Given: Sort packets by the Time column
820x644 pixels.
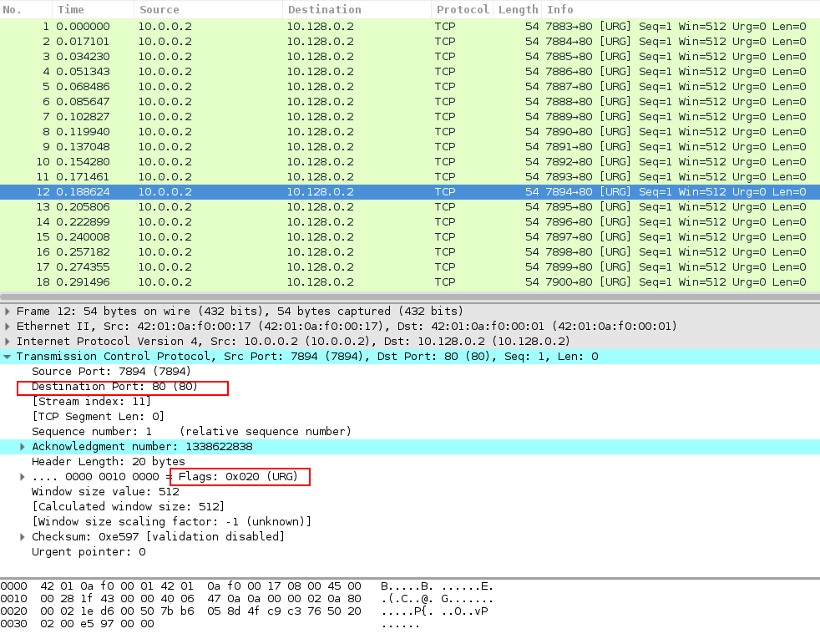Looking at the screenshot, I should [93, 9].
